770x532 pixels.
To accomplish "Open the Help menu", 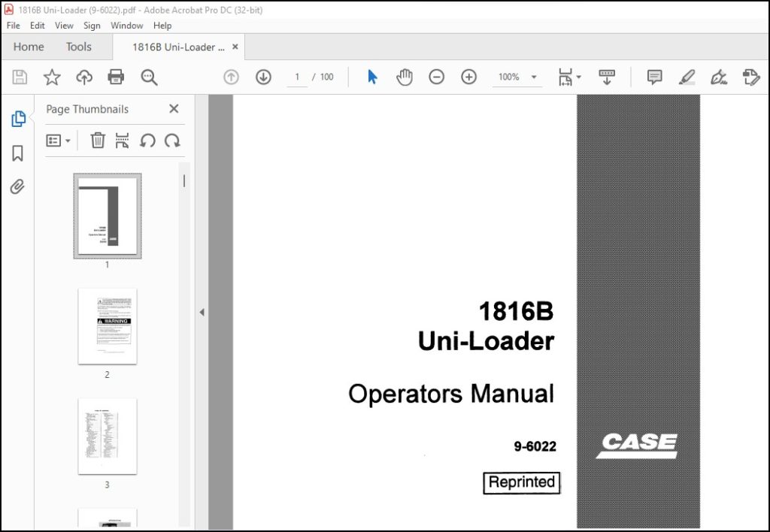I will [162, 26].
